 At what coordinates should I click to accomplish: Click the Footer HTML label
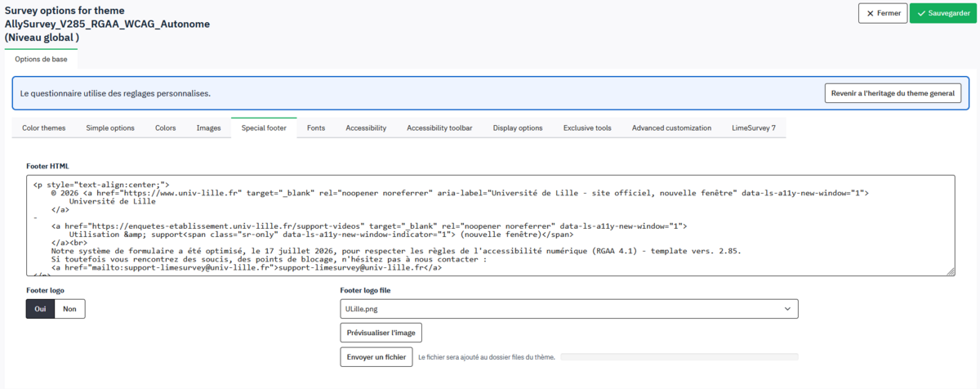pos(48,166)
